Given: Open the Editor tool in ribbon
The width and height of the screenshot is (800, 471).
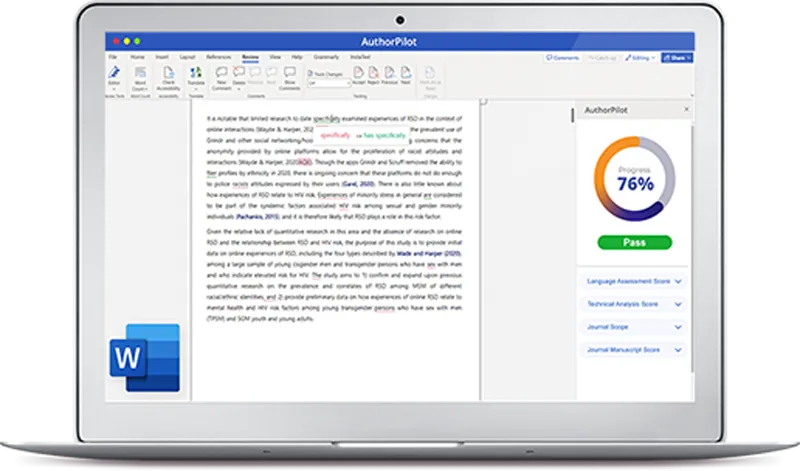Looking at the screenshot, I should pyautogui.click(x=114, y=77).
